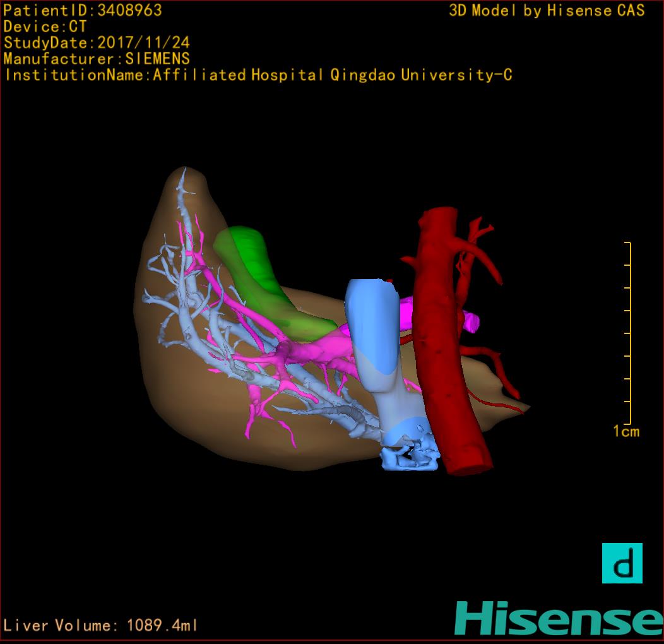664x644 pixels.
Task: Click the Device:CT label
Action: click(x=45, y=27)
